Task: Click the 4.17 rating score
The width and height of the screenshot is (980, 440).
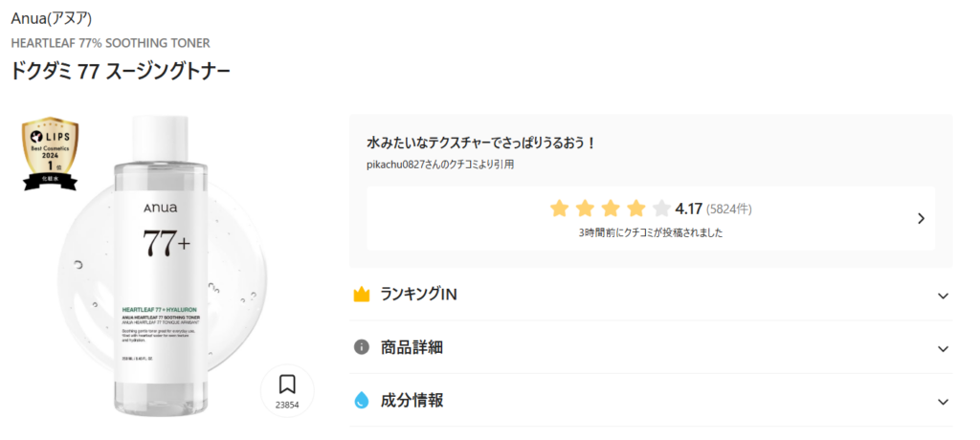Action: (x=689, y=209)
